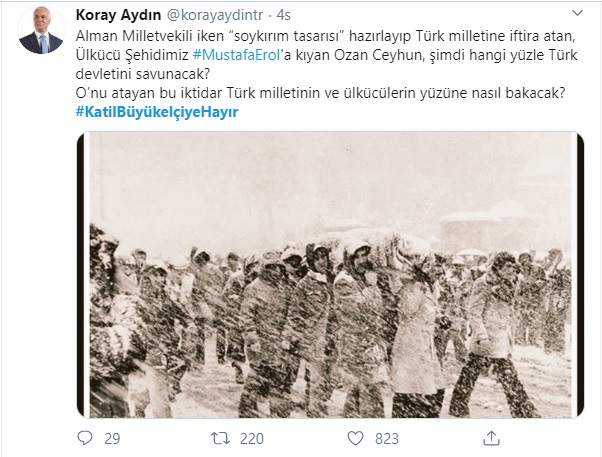This screenshot has width=602, height=457.
Task: Visit the @korayaydintr handle
Action: (215, 15)
